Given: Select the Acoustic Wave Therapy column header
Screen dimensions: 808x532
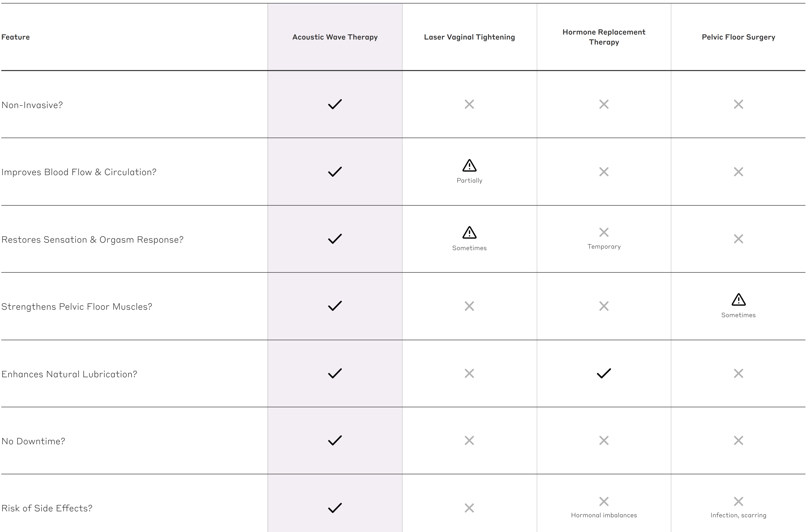Looking at the screenshot, I should (335, 37).
